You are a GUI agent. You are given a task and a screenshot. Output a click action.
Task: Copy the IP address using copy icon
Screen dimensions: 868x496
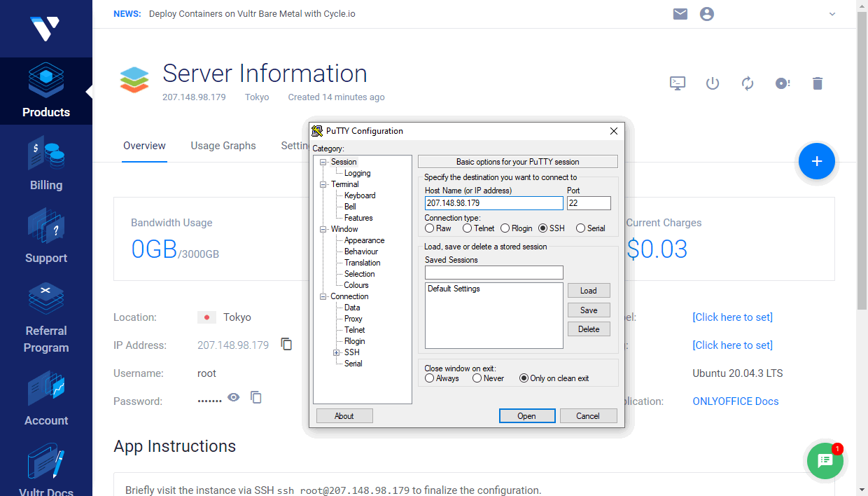[286, 344]
